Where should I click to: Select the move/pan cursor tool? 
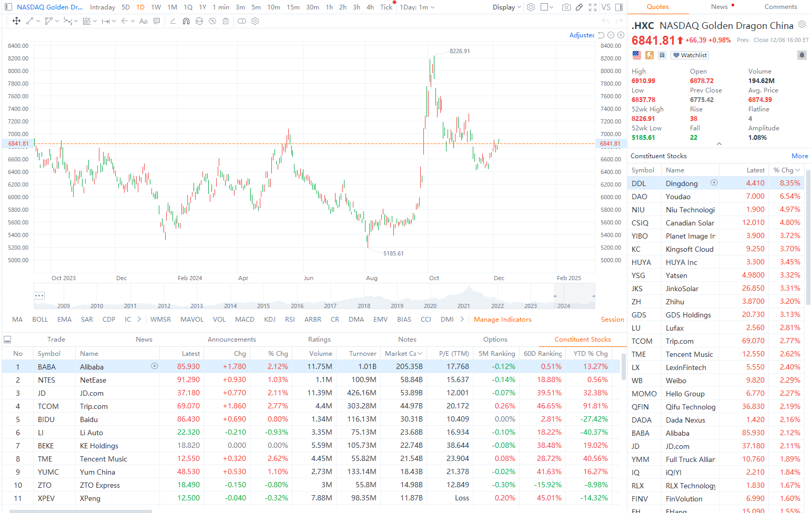tap(16, 21)
